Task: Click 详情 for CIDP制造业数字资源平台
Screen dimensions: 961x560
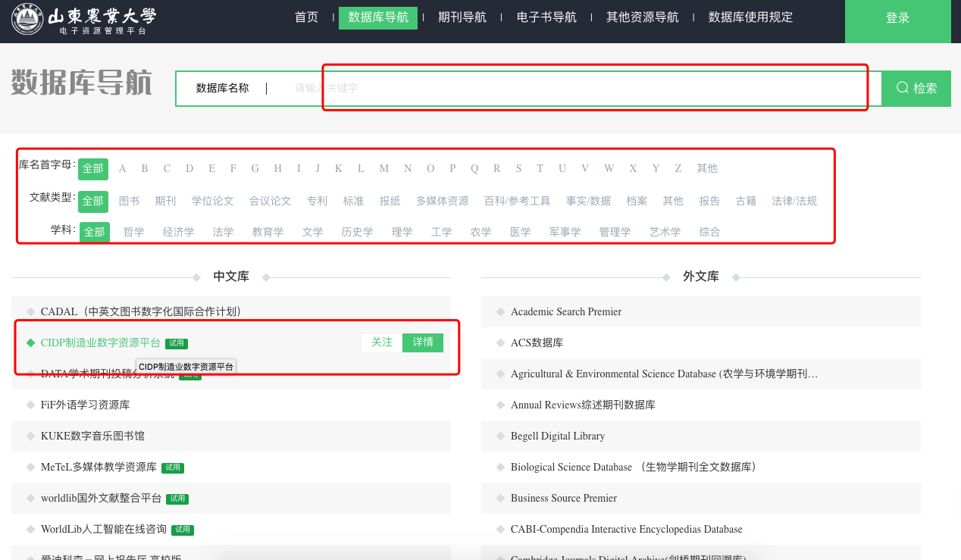Action: click(x=423, y=343)
